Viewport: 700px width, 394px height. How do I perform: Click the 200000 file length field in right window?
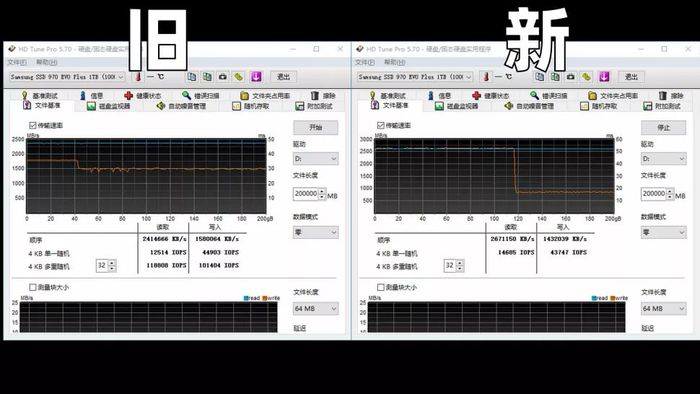pyautogui.click(x=654, y=194)
